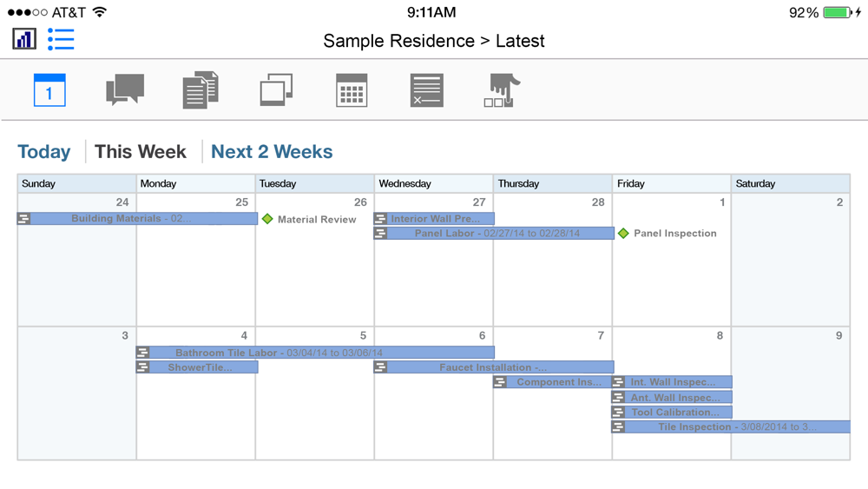
Task: Open the Faucet Installation task bar
Action: (494, 367)
